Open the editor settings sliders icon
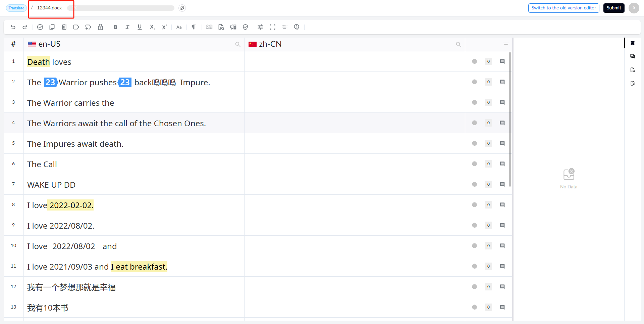Image resolution: width=644 pixels, height=324 pixels. click(260, 27)
